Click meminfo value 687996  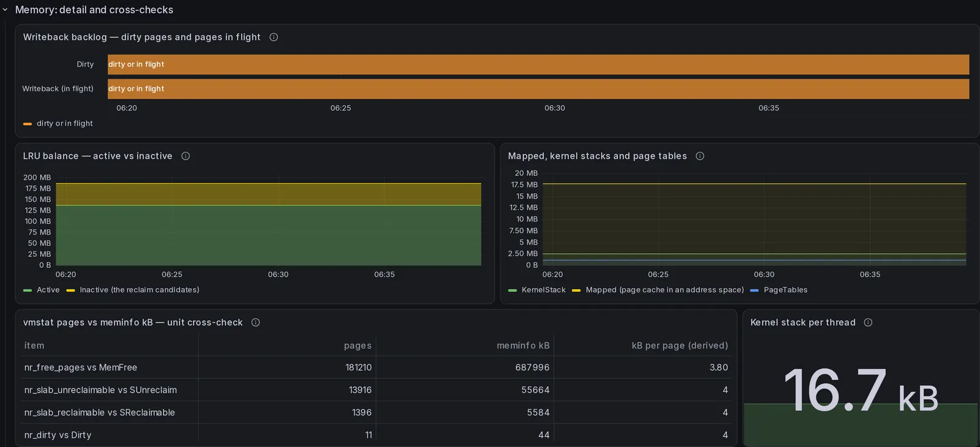532,367
